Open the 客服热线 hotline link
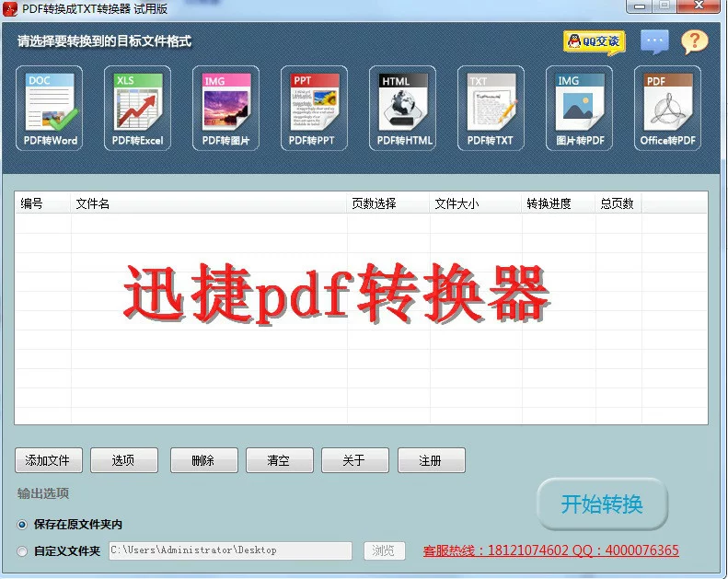The height and width of the screenshot is (579, 728). point(550,550)
